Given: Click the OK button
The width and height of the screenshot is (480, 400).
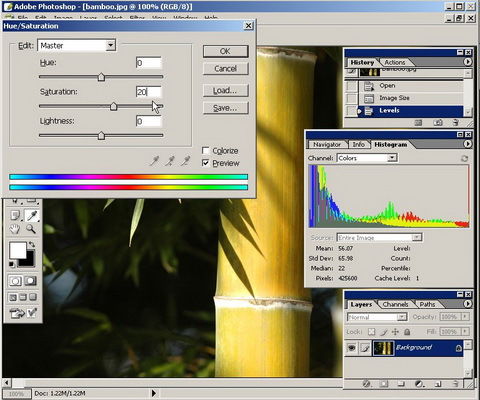Looking at the screenshot, I should [x=226, y=51].
